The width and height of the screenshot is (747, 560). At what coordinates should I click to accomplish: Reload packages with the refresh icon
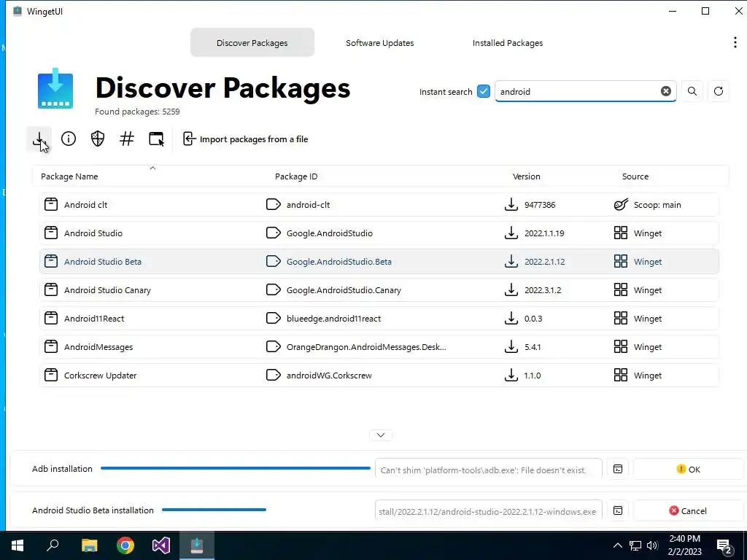pos(719,91)
